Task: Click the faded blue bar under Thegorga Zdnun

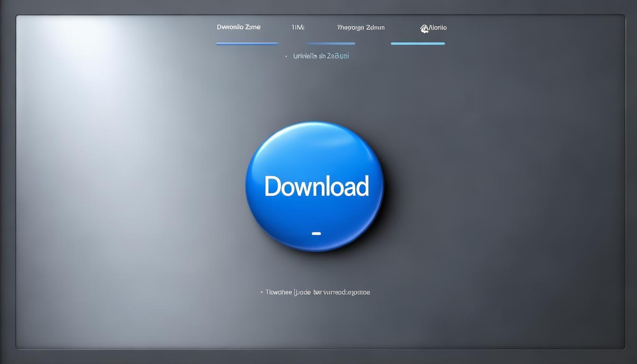Action: click(331, 44)
